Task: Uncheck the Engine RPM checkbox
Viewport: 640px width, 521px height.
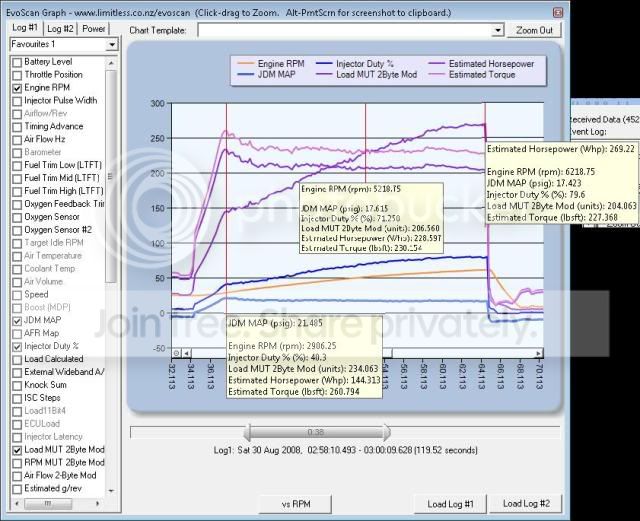Action: point(17,88)
